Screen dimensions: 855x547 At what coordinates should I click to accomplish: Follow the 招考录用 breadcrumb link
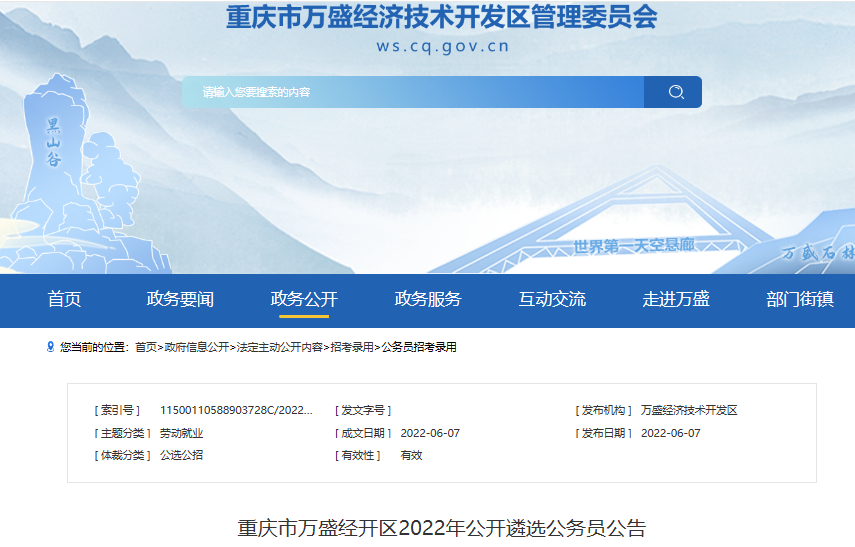click(352, 347)
